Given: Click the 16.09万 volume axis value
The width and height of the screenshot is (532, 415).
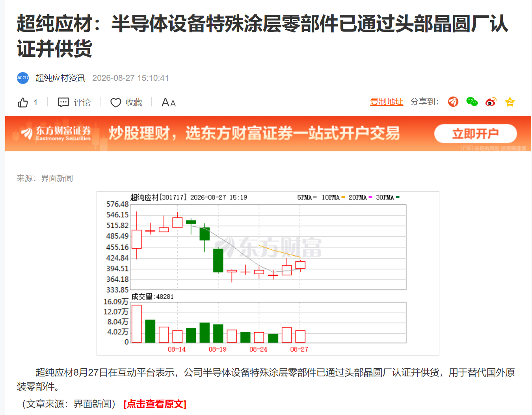Looking at the screenshot, I should (116, 301).
